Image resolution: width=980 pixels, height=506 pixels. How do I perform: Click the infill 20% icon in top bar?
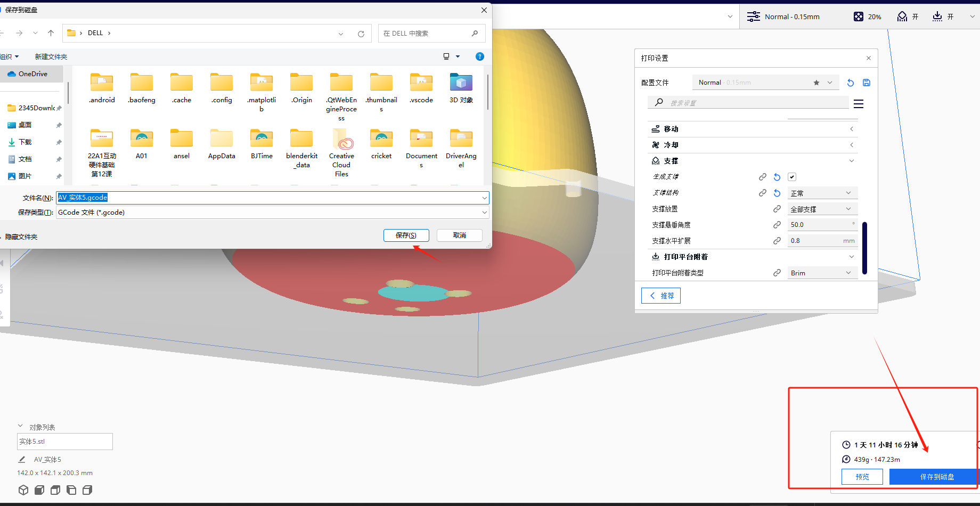pos(859,17)
